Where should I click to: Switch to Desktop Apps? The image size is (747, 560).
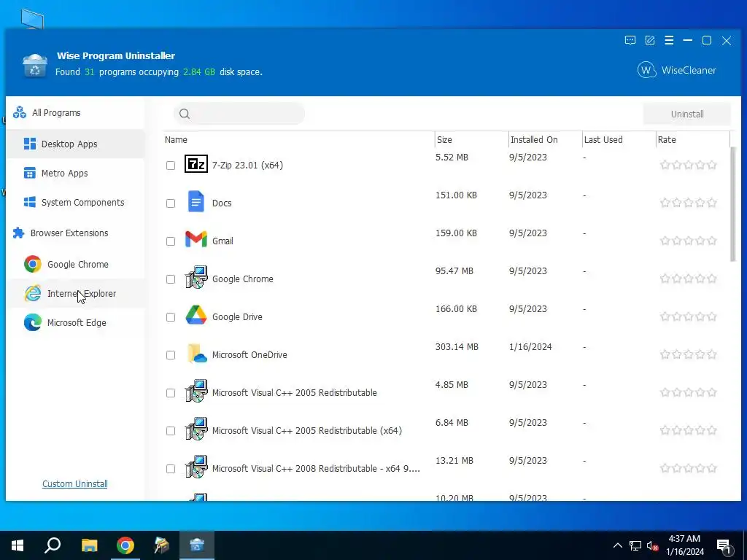(x=75, y=144)
